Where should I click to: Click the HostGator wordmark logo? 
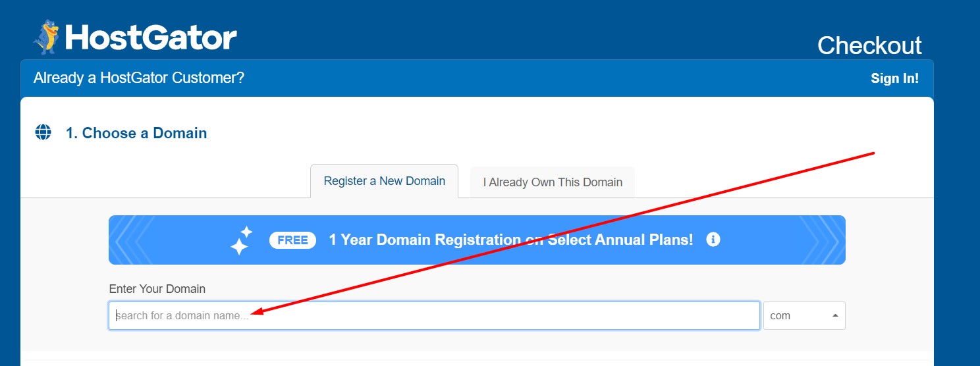[151, 38]
